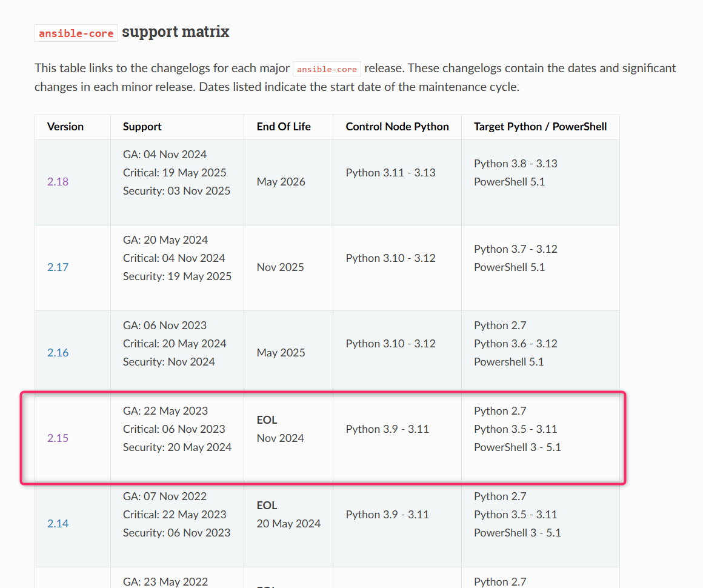Click 'GA: 20 May 2024' text

pyautogui.click(x=165, y=240)
